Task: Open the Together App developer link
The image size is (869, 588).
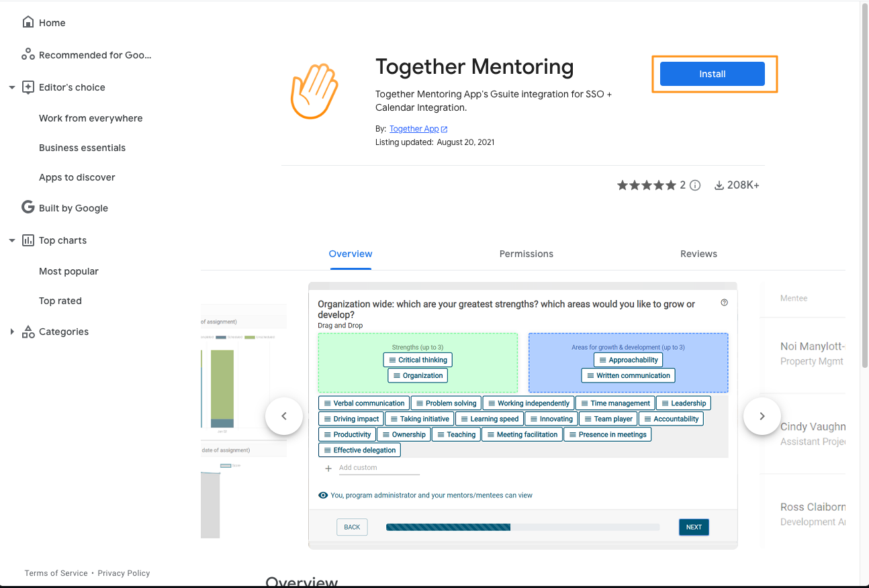Action: pos(414,129)
